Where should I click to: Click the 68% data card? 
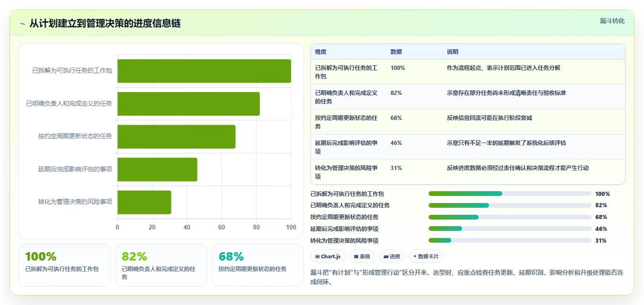tap(258, 265)
